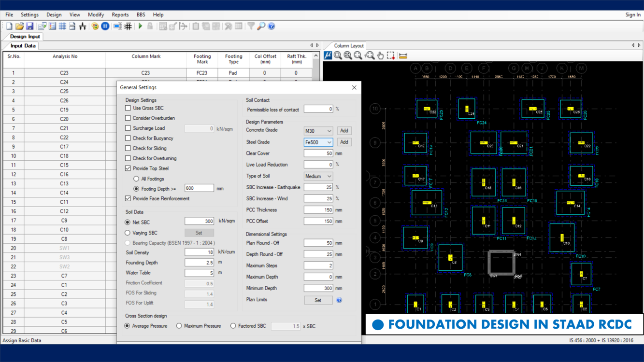Click the blue help icon beside Plan Limits
The height and width of the screenshot is (362, 644).
coord(339,300)
